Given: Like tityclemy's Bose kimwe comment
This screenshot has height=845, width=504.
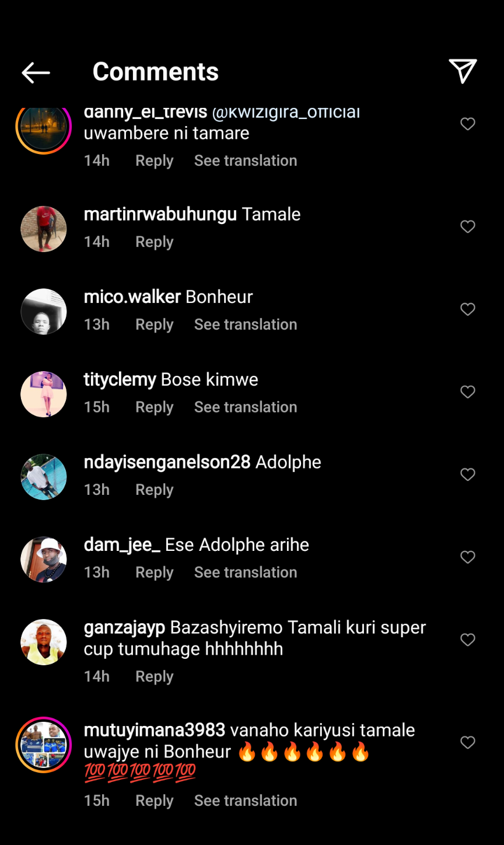Looking at the screenshot, I should [x=468, y=392].
